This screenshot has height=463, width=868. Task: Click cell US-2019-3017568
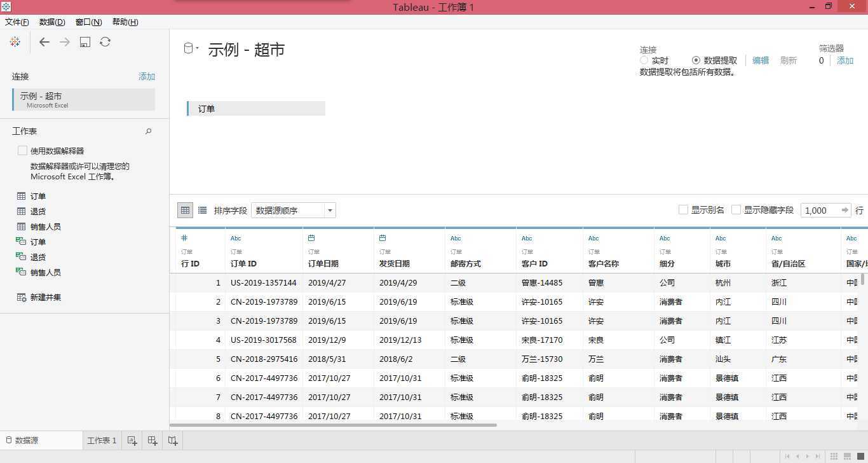click(x=264, y=340)
